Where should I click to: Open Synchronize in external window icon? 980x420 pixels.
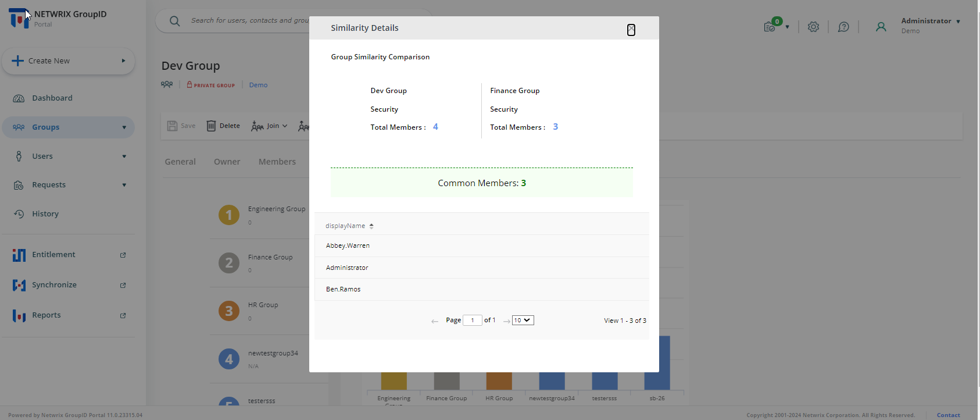(x=123, y=285)
